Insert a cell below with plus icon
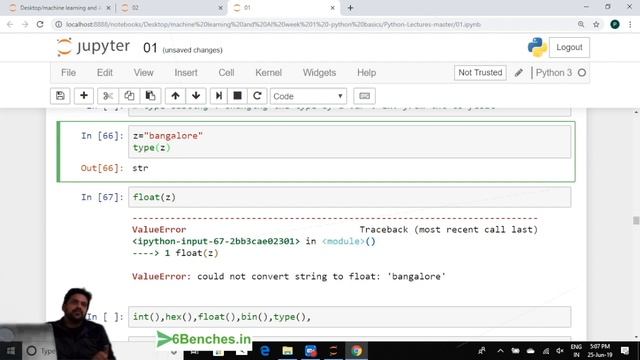 (x=84, y=96)
